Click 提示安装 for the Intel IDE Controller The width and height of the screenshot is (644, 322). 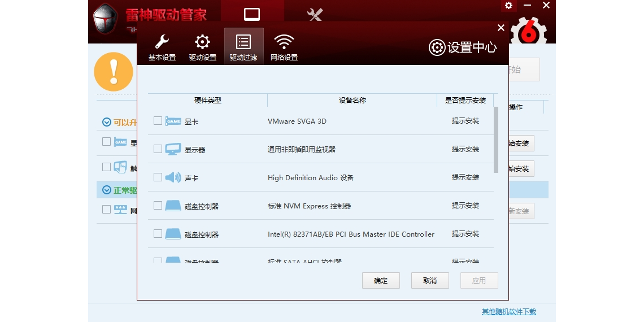point(465,234)
